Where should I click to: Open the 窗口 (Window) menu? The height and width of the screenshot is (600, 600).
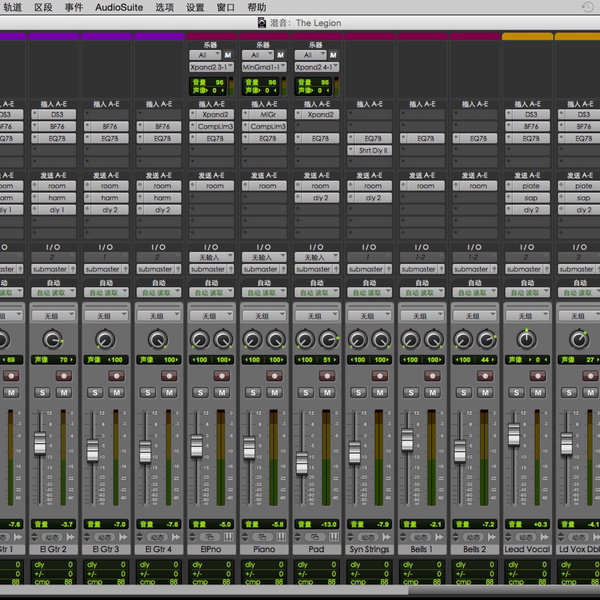(x=226, y=7)
